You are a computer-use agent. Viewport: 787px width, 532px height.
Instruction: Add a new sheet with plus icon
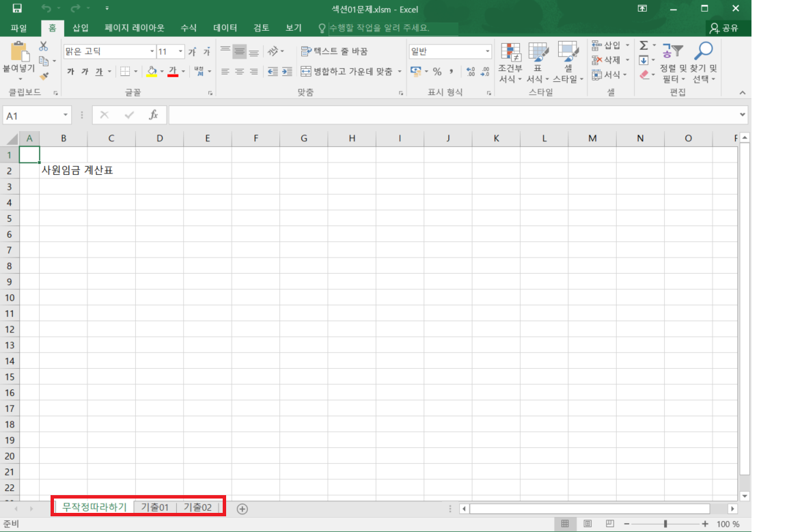click(x=242, y=508)
